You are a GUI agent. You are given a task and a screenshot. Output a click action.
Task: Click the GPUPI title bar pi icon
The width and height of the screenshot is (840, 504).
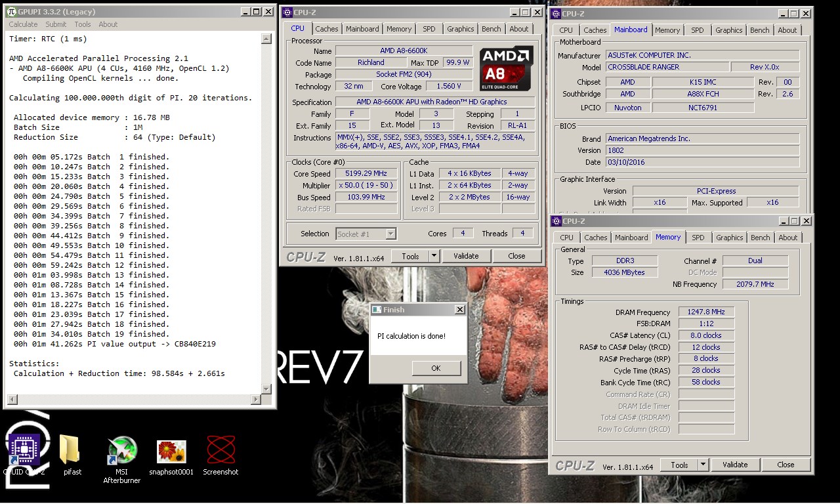tap(10, 12)
